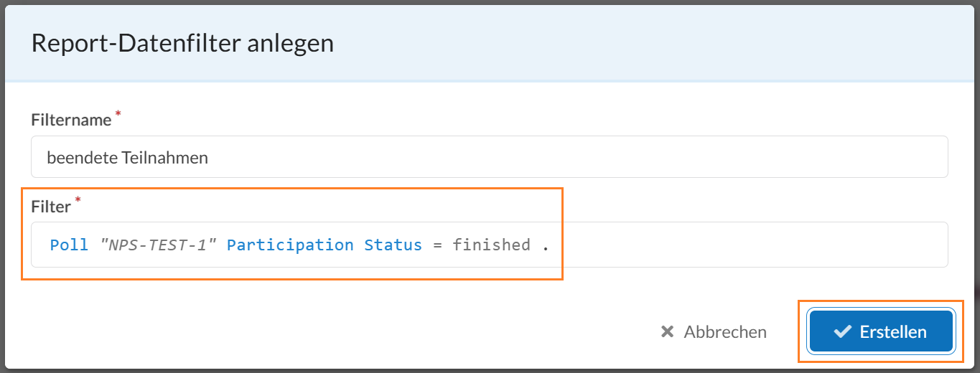Image resolution: width=980 pixels, height=373 pixels.
Task: Click empty space at right of Filter field
Action: click(x=754, y=245)
